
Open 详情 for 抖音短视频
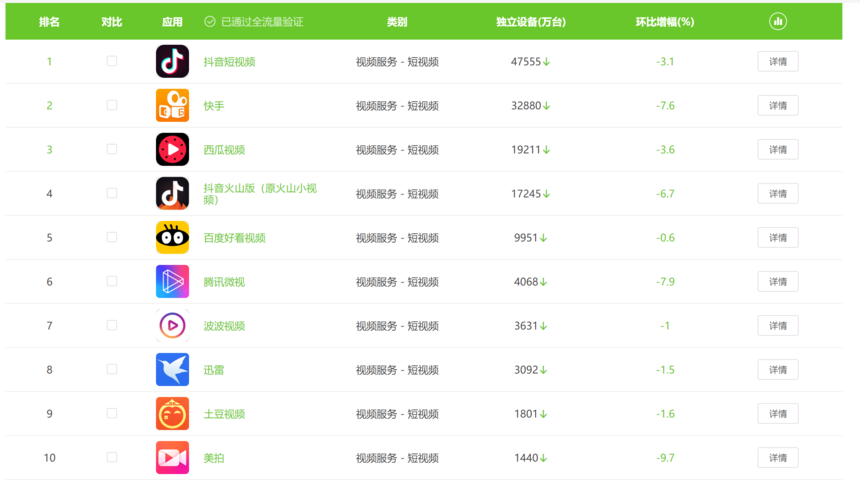(778, 61)
